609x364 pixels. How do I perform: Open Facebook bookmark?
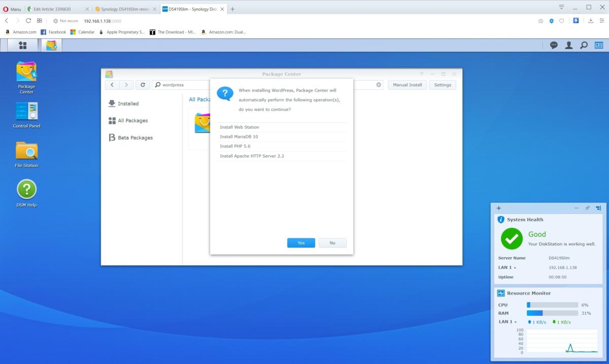click(x=53, y=32)
